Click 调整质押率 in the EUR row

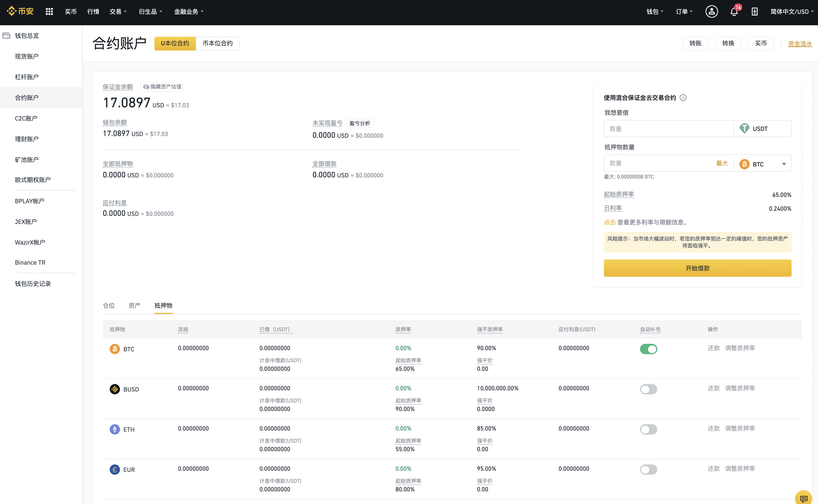click(740, 468)
